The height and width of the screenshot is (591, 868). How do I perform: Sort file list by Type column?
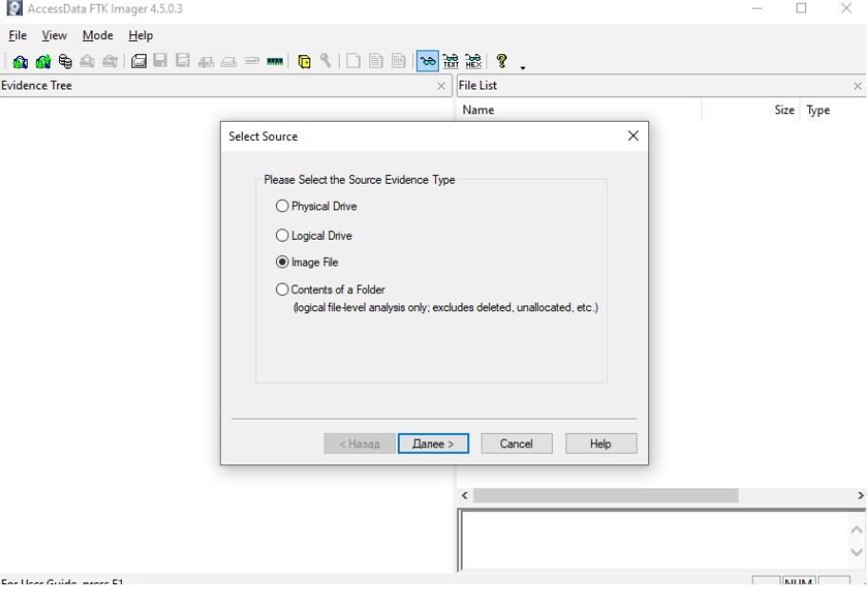click(833, 109)
